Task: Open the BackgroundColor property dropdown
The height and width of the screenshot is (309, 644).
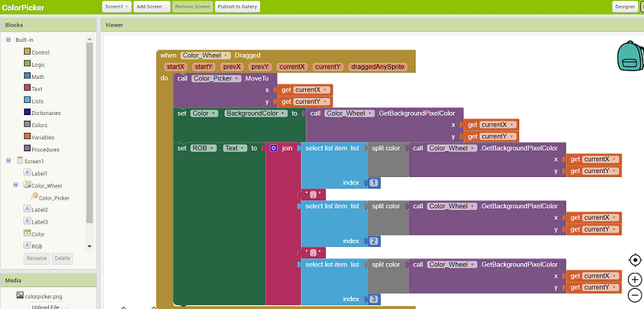Action: [256, 113]
